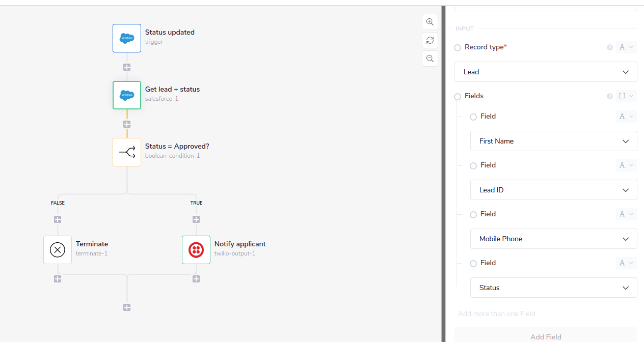644x342 pixels.
Task: Select the boolean condition branch icon
Action: pyautogui.click(x=126, y=152)
